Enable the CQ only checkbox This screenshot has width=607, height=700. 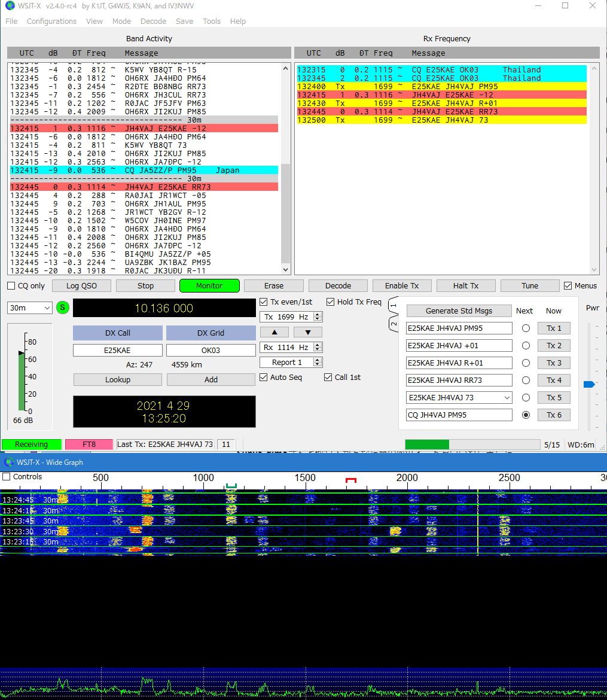click(11, 286)
